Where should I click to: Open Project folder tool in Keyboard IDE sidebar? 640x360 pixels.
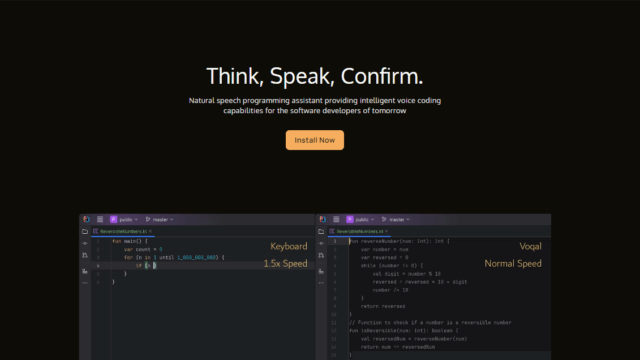(x=85, y=231)
